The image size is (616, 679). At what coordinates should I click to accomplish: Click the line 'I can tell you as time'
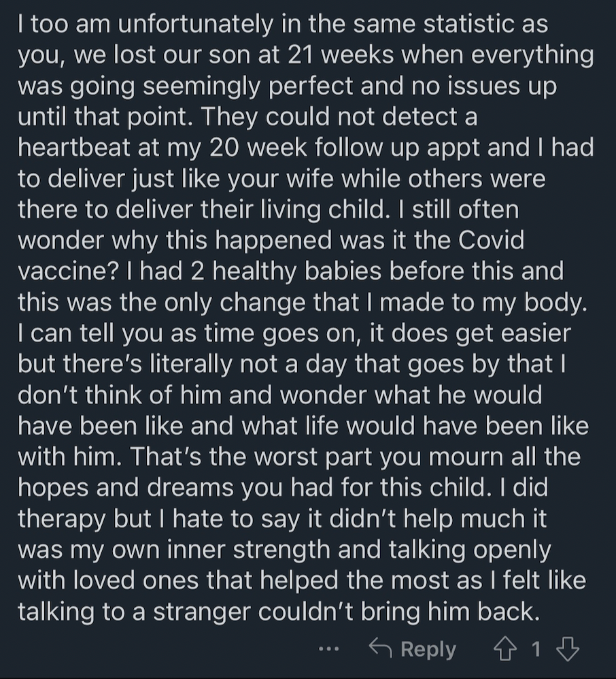click(x=294, y=334)
